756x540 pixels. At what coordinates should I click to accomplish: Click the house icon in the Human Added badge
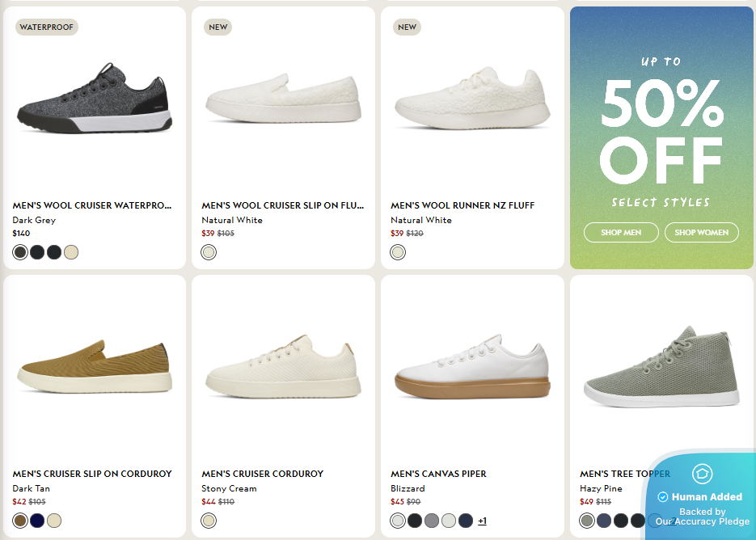pos(702,474)
